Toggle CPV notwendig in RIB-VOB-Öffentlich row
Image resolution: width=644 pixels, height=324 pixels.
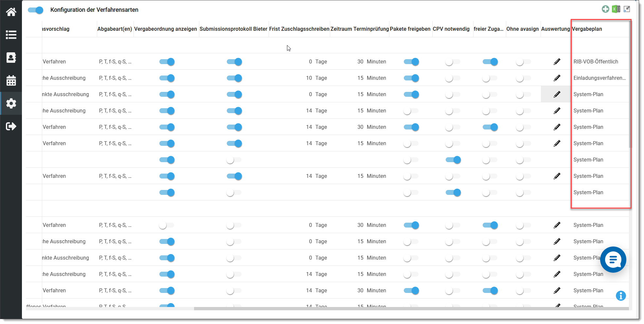click(453, 61)
